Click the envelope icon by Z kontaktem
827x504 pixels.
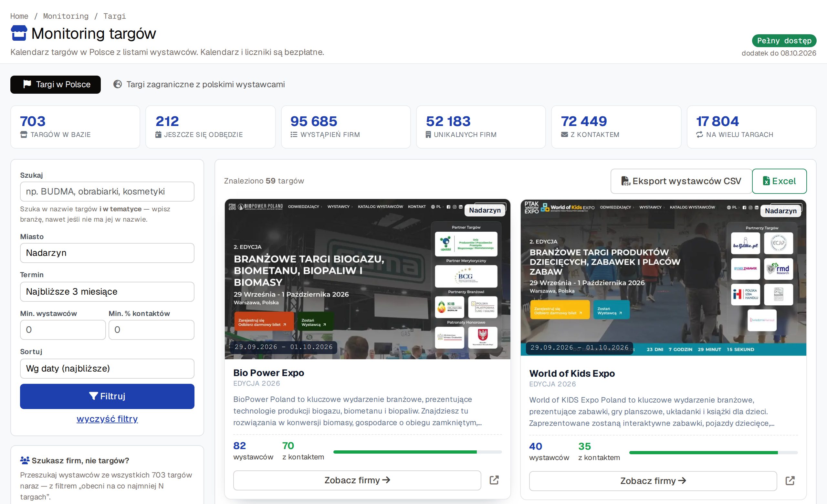[565, 134]
